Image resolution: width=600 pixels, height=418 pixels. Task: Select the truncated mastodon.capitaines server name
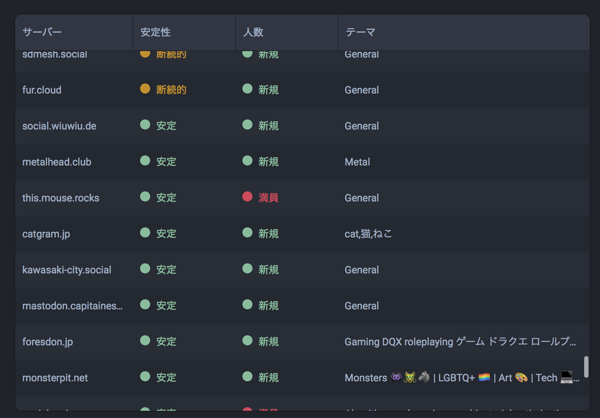point(72,306)
